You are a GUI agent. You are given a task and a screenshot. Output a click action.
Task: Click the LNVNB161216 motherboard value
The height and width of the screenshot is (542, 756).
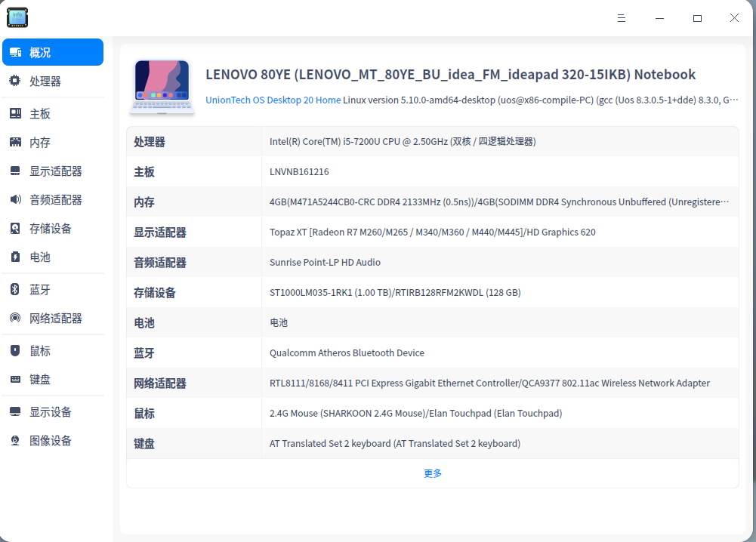tap(299, 172)
